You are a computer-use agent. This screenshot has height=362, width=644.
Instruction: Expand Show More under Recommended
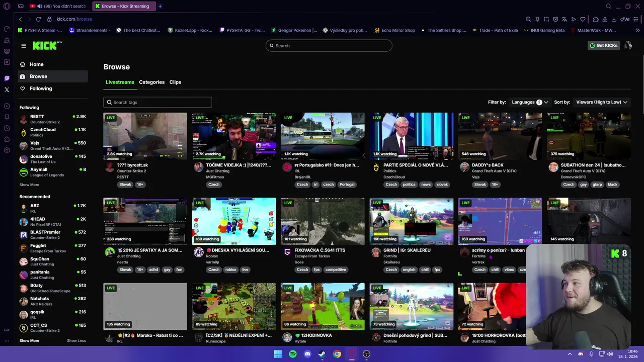click(29, 340)
